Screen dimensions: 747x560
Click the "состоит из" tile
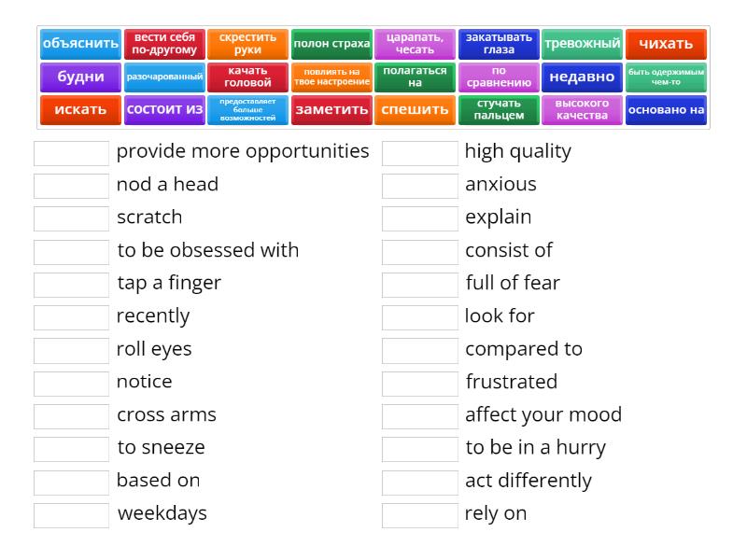click(x=164, y=109)
